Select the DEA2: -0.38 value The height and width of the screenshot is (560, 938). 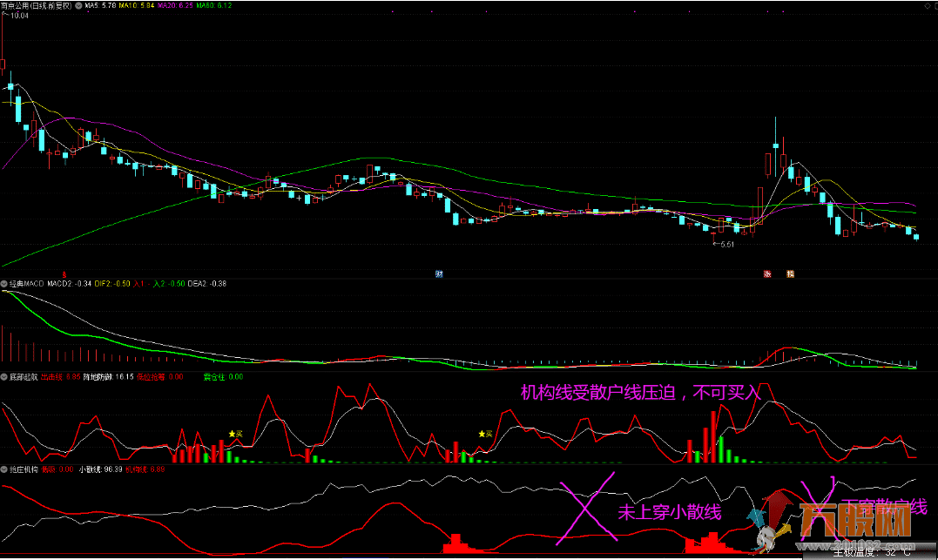(x=207, y=284)
